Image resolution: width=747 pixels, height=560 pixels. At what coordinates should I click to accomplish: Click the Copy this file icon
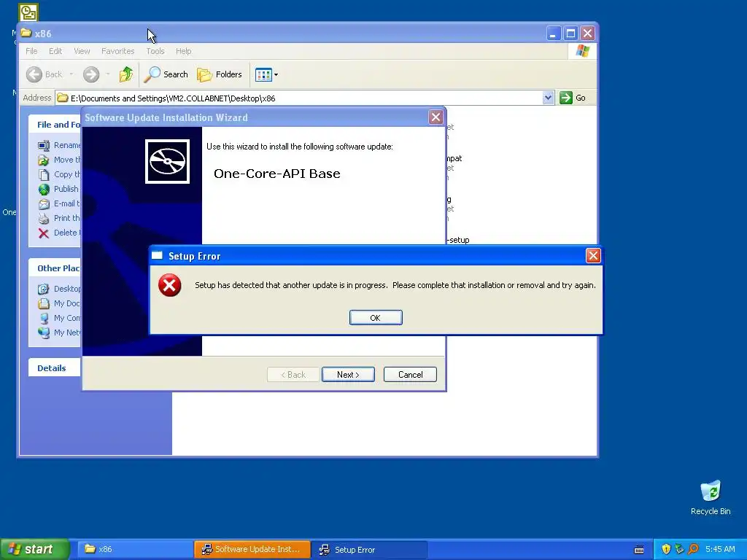[44, 175]
